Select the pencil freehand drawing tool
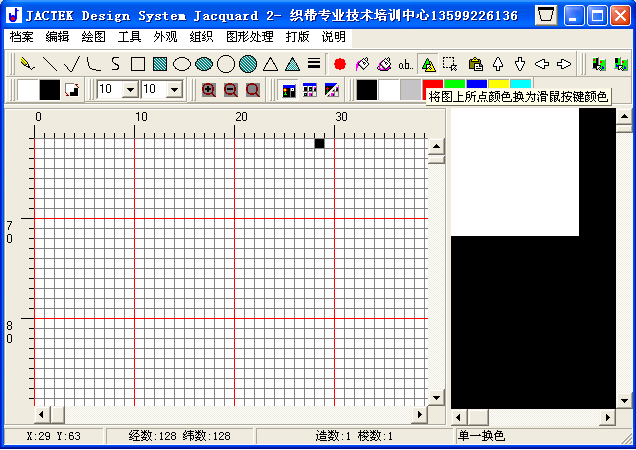 (28, 64)
